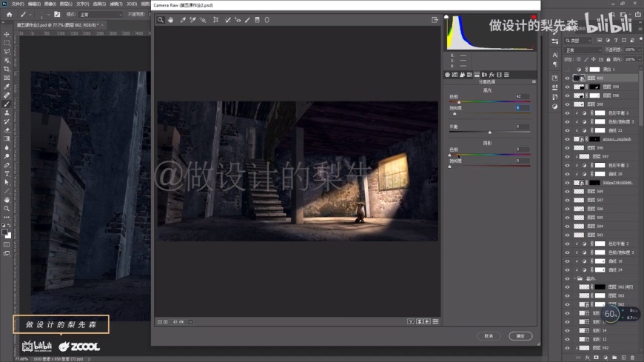Open the Effects fx panel tab
The width and height of the screenshot is (644, 362).
click(x=492, y=75)
